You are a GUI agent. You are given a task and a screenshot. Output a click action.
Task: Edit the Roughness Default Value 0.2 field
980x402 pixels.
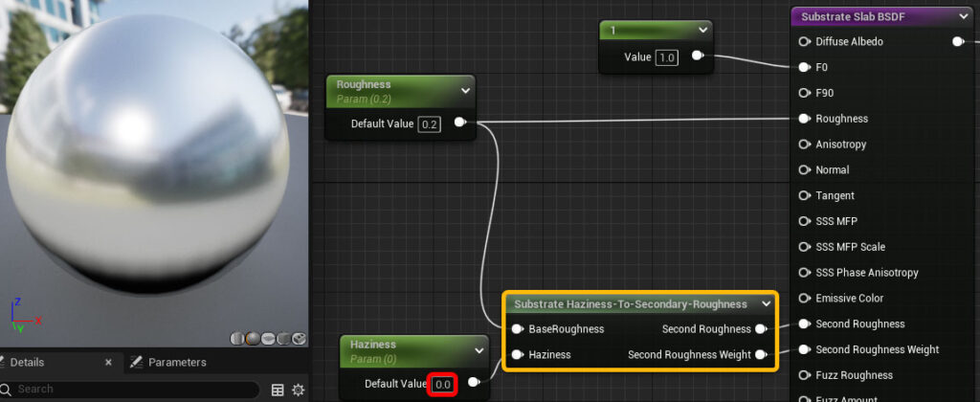point(429,124)
